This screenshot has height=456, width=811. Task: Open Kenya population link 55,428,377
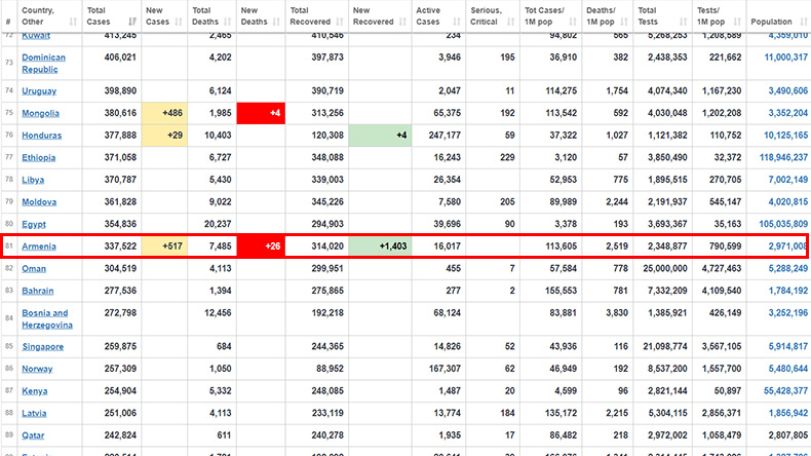click(x=785, y=391)
